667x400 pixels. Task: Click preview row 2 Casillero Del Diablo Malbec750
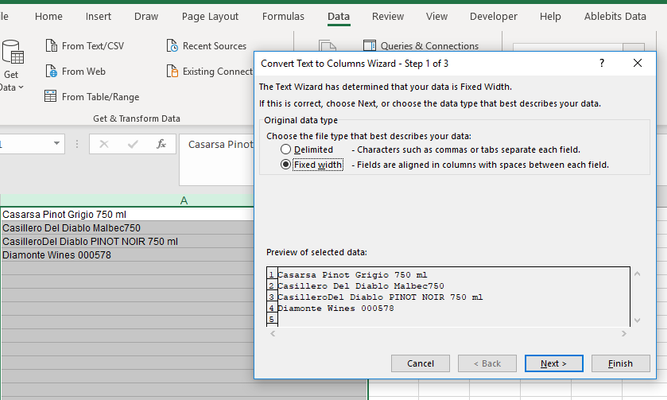tap(361, 286)
